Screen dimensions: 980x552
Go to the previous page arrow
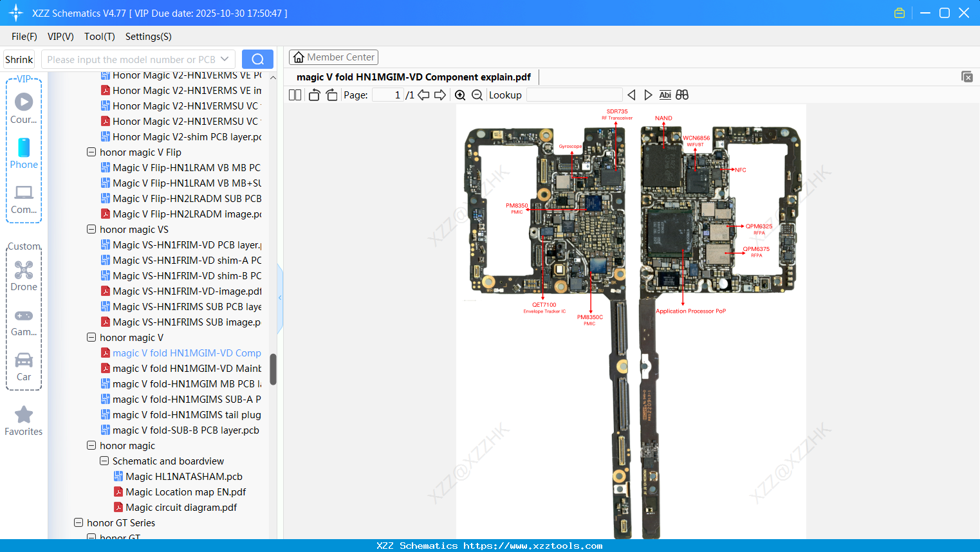tap(423, 95)
